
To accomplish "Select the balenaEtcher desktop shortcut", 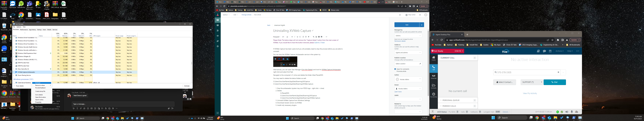I will 21,4.
